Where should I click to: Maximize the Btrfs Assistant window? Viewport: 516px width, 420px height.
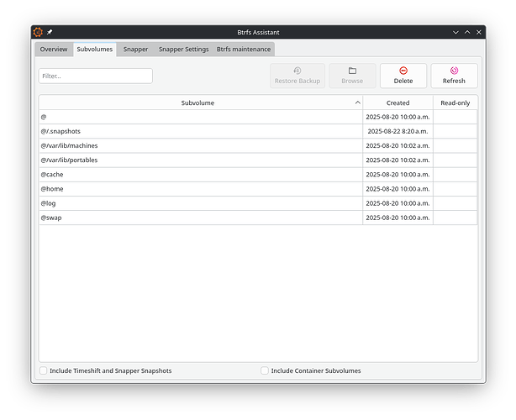click(467, 32)
